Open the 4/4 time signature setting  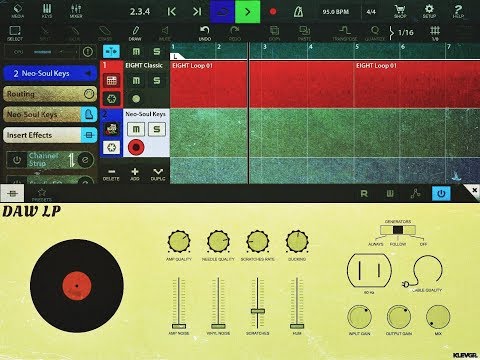371,12
